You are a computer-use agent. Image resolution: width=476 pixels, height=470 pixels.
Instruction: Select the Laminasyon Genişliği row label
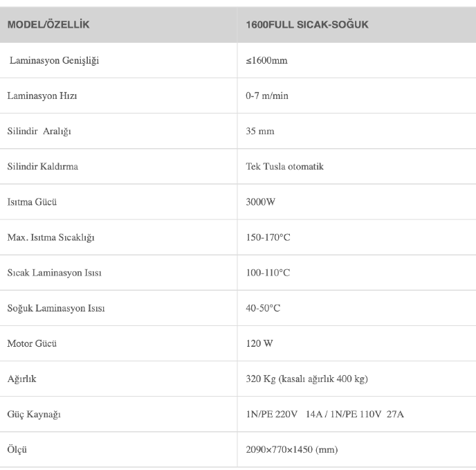tap(55, 60)
